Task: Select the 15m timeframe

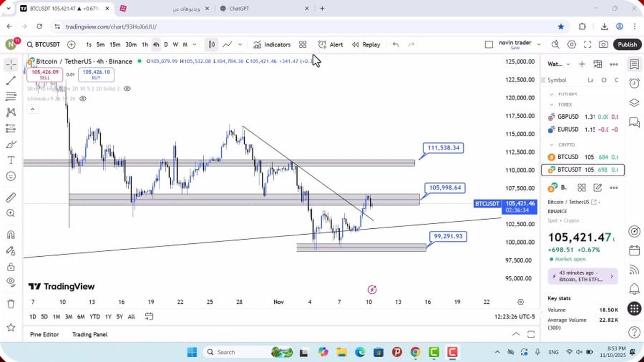Action: point(115,45)
